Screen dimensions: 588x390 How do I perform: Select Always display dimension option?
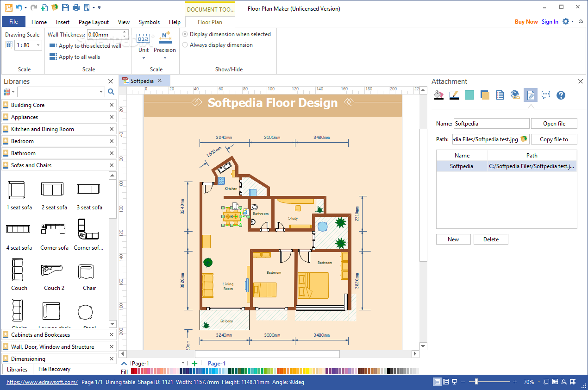tap(218, 45)
